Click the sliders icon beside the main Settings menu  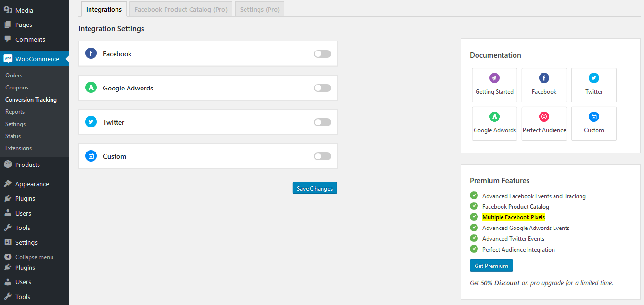click(8, 242)
